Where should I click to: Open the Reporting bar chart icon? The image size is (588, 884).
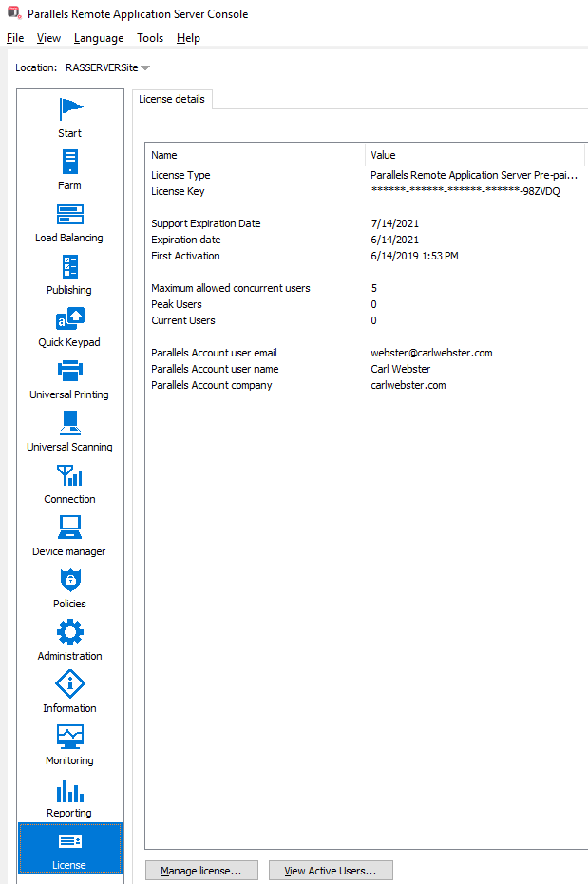click(x=69, y=798)
